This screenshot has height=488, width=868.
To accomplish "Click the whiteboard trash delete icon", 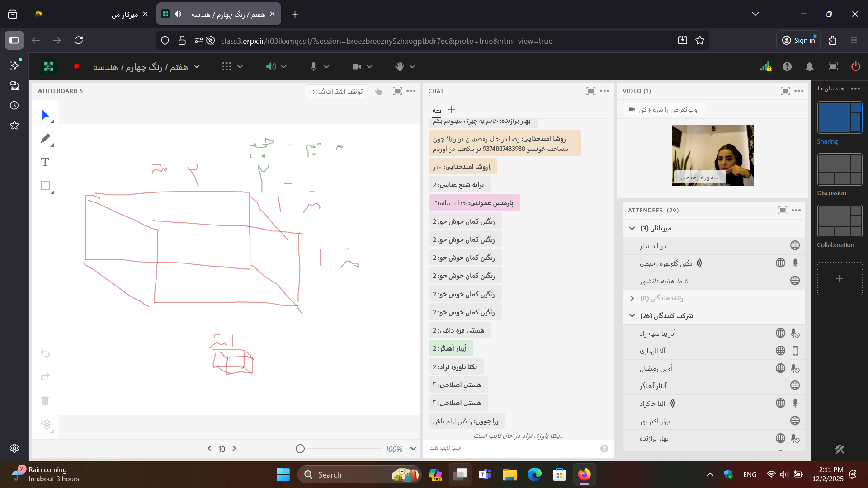I will (x=45, y=400).
